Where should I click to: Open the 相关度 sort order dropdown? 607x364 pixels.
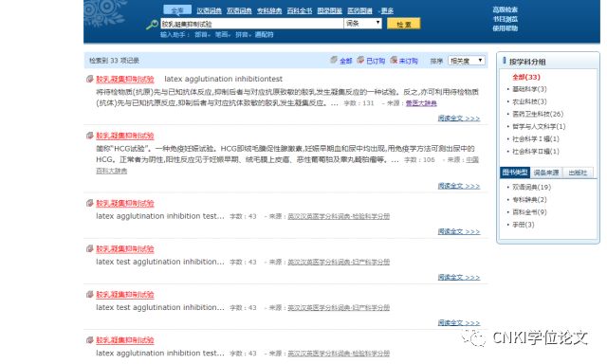click(467, 61)
